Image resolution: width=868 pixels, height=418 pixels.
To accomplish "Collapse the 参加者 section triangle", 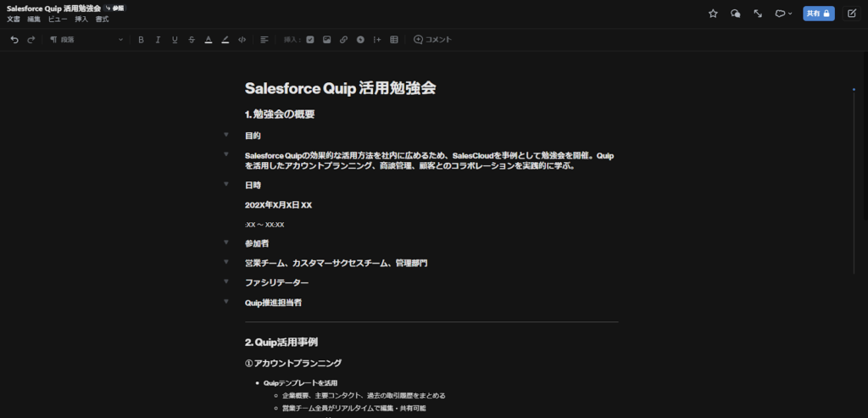I will click(225, 242).
